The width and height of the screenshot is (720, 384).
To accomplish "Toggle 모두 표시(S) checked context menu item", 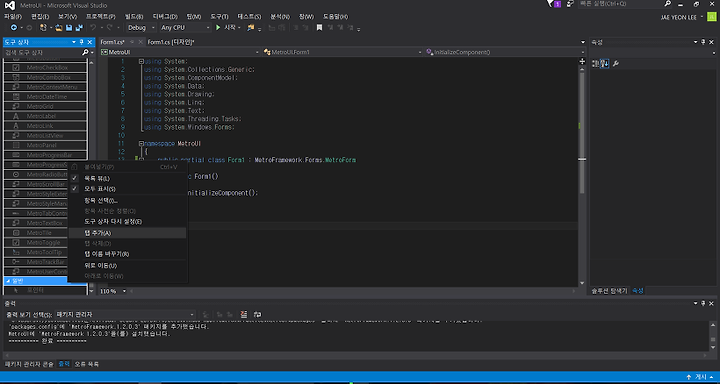I will click(127, 189).
